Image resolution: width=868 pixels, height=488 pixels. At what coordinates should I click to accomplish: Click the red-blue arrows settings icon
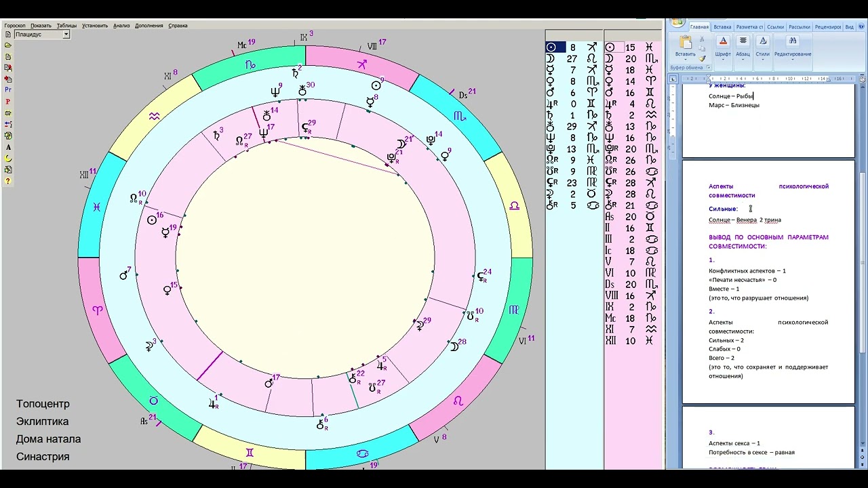[8, 125]
